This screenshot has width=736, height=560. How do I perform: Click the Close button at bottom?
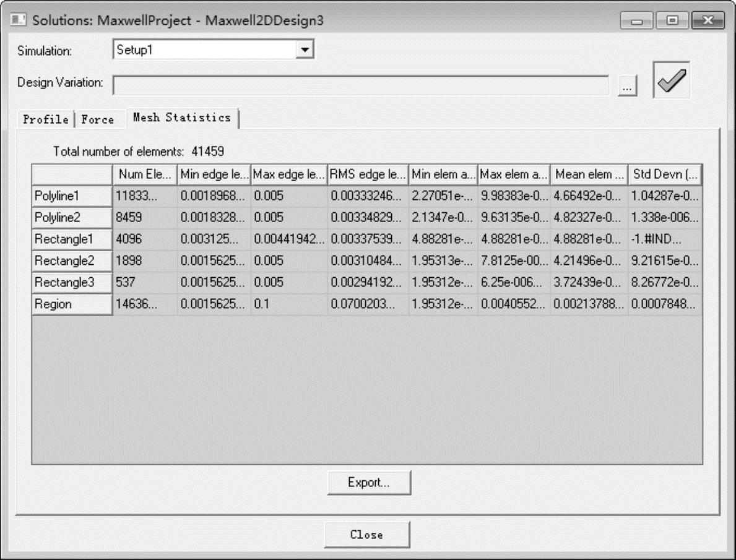[366, 535]
